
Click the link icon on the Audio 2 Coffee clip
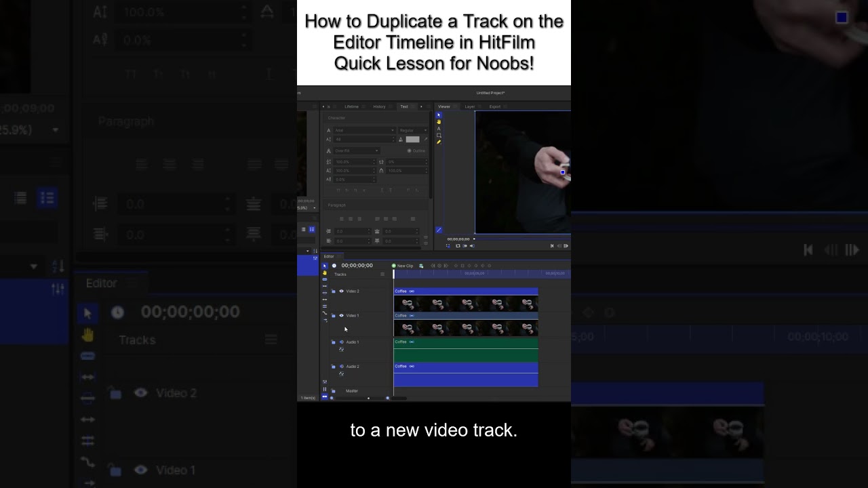412,366
